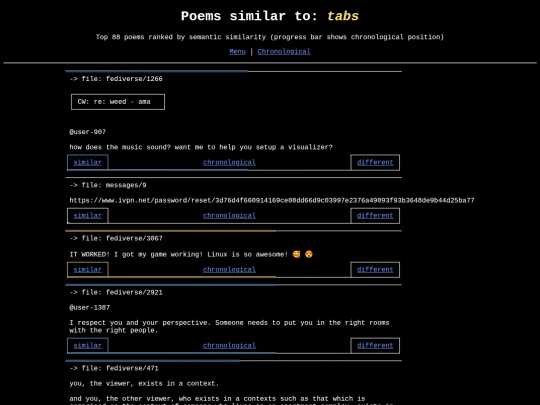Click chronological for messages/9 poem
Image resolution: width=540 pixels, height=405 pixels.
click(x=229, y=216)
